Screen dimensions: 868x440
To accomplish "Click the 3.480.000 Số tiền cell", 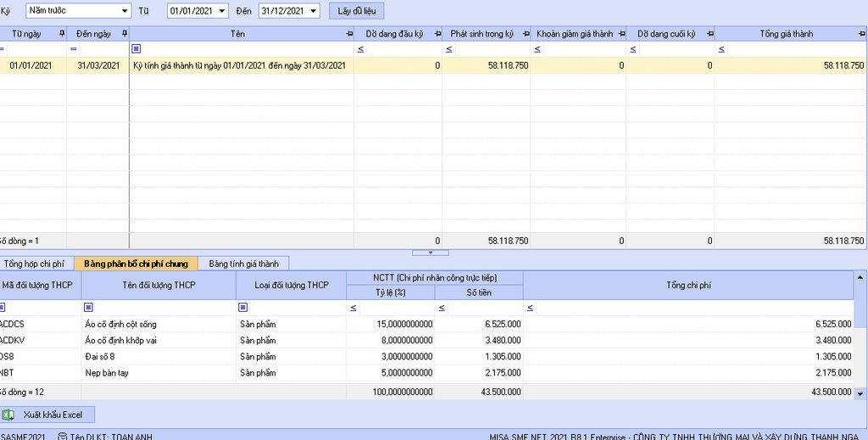I will (x=479, y=340).
